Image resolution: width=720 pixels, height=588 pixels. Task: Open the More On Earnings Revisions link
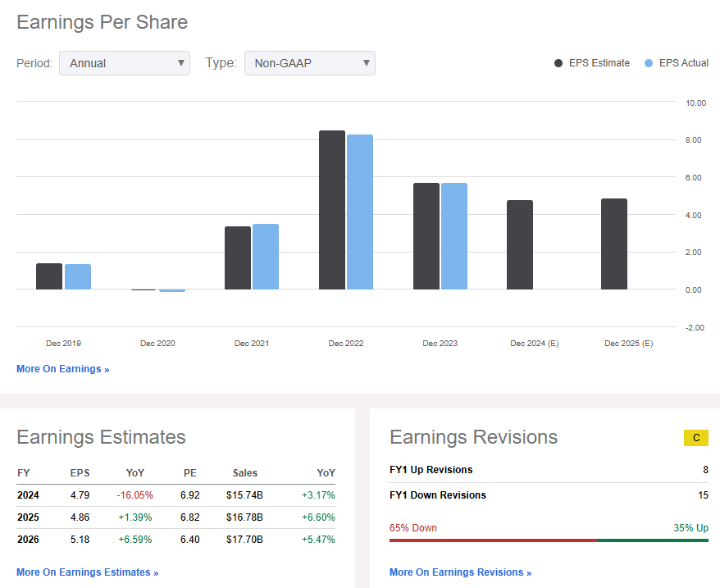pyautogui.click(x=460, y=572)
